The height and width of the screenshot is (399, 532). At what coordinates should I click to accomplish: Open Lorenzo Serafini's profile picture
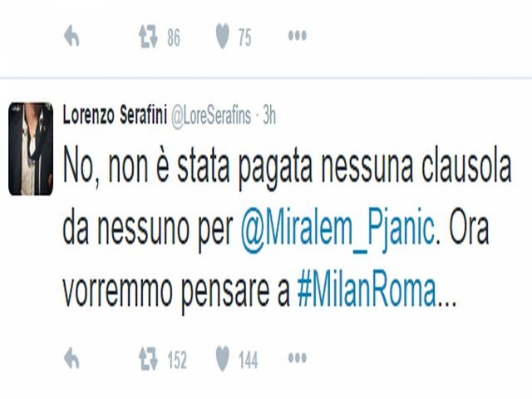coord(31,149)
